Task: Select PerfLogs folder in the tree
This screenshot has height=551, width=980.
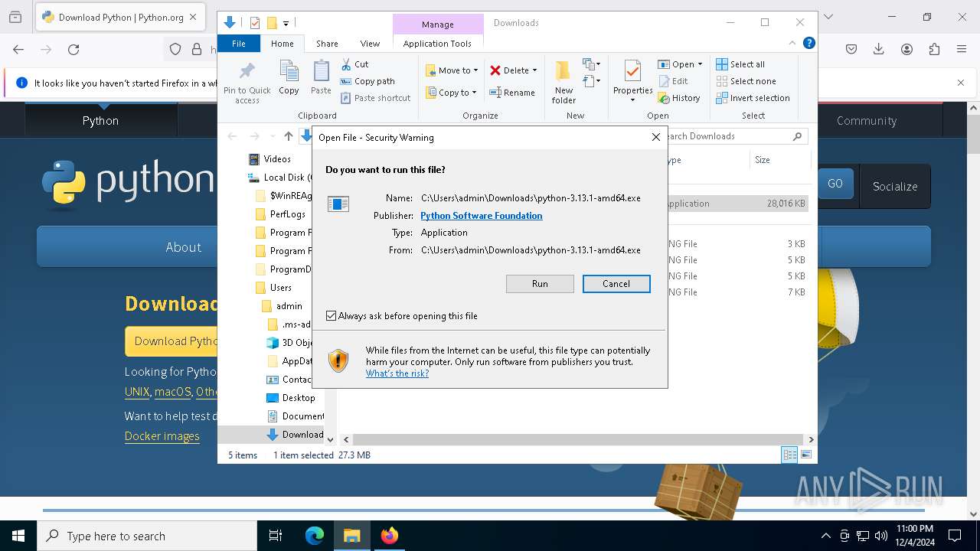Action: [287, 214]
